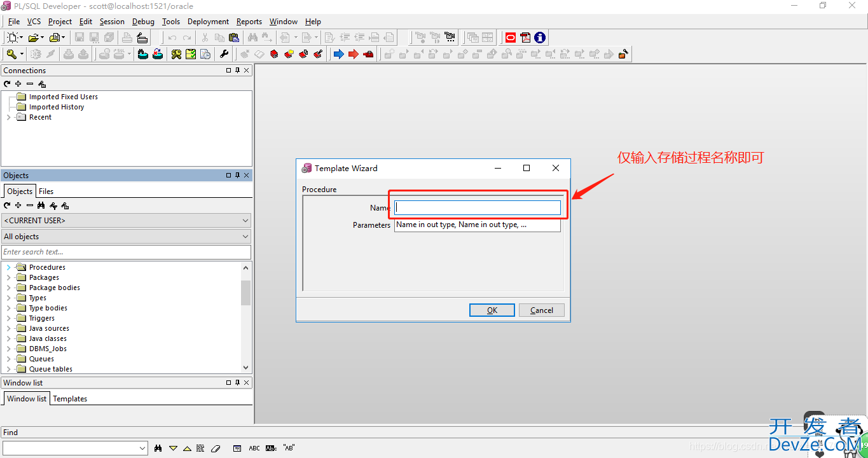
Task: Select the Type bodies folder
Action: click(x=48, y=308)
